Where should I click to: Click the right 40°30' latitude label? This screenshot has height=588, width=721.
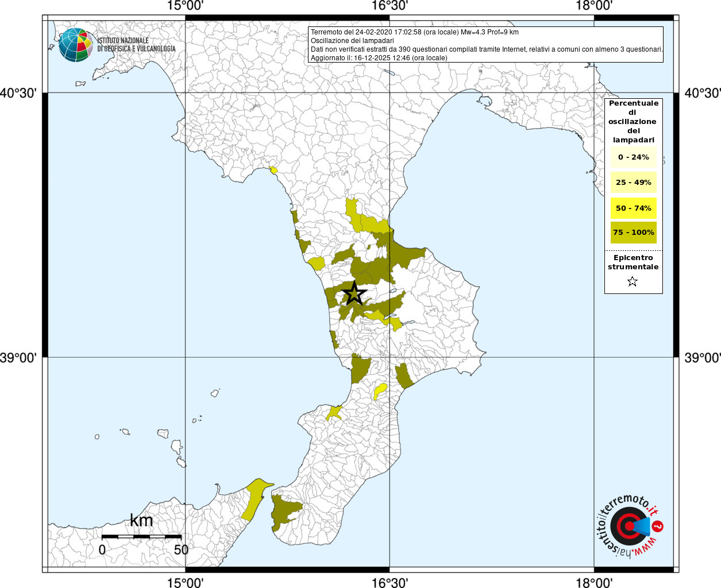tap(703, 93)
